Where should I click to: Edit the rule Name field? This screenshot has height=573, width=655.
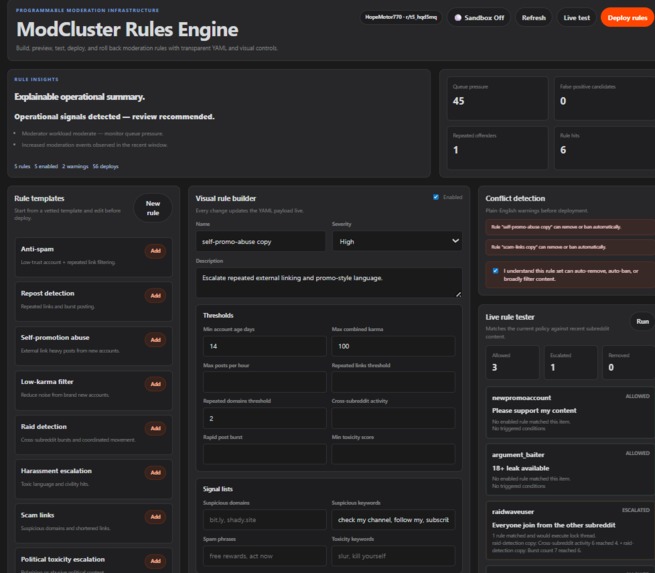[261, 241]
